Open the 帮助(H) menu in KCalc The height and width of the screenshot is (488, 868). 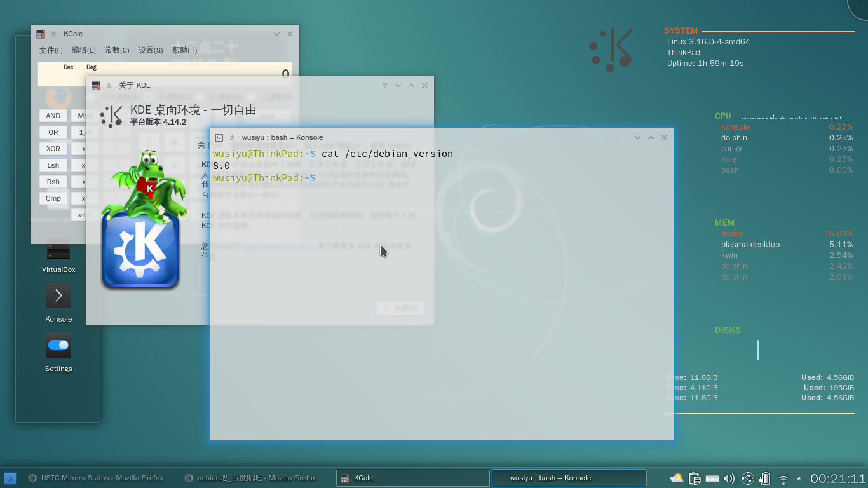[185, 50]
